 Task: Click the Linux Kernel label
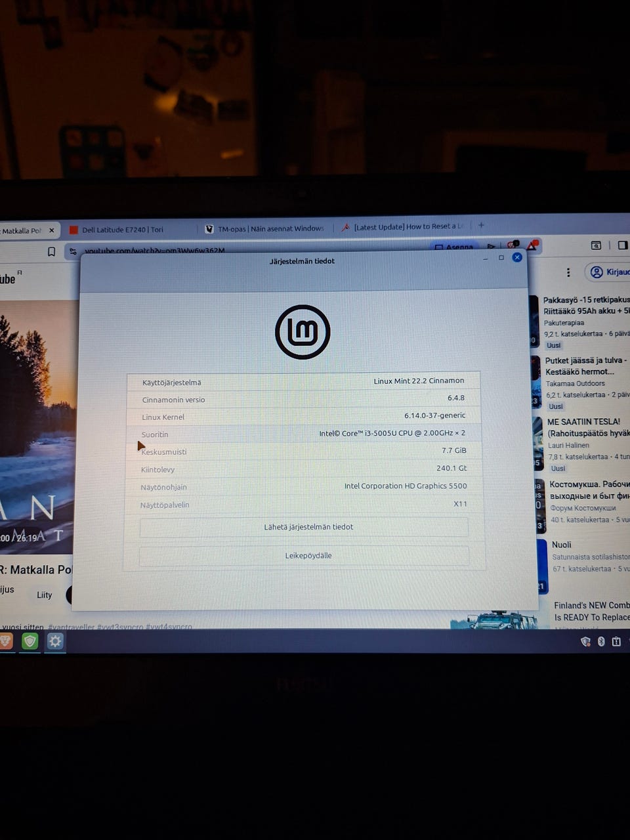(x=163, y=417)
